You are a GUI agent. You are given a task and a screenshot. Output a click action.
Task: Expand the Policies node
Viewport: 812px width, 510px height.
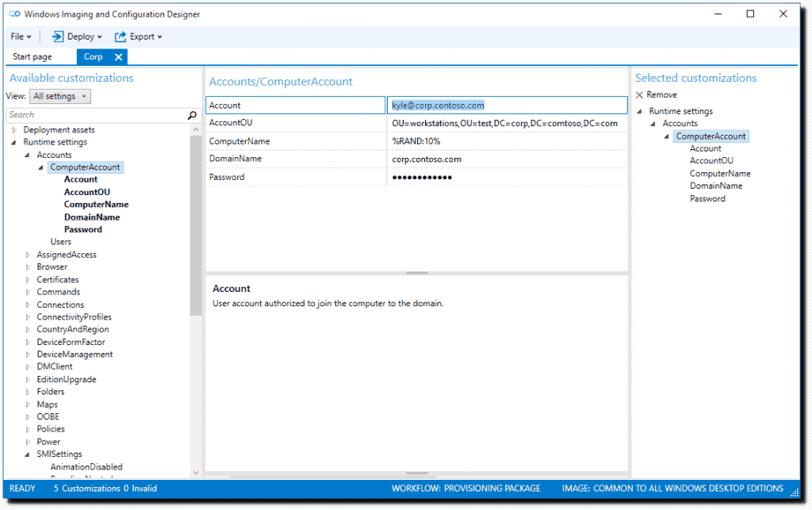[28, 429]
